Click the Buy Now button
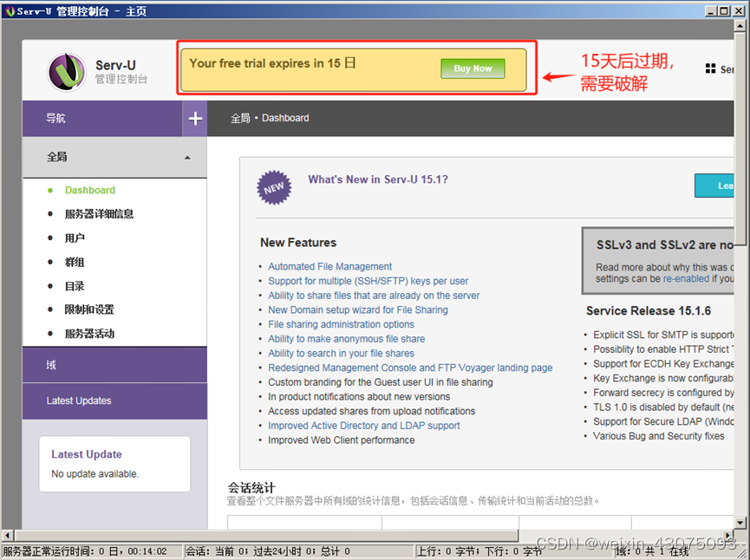750x560 pixels. 473,68
